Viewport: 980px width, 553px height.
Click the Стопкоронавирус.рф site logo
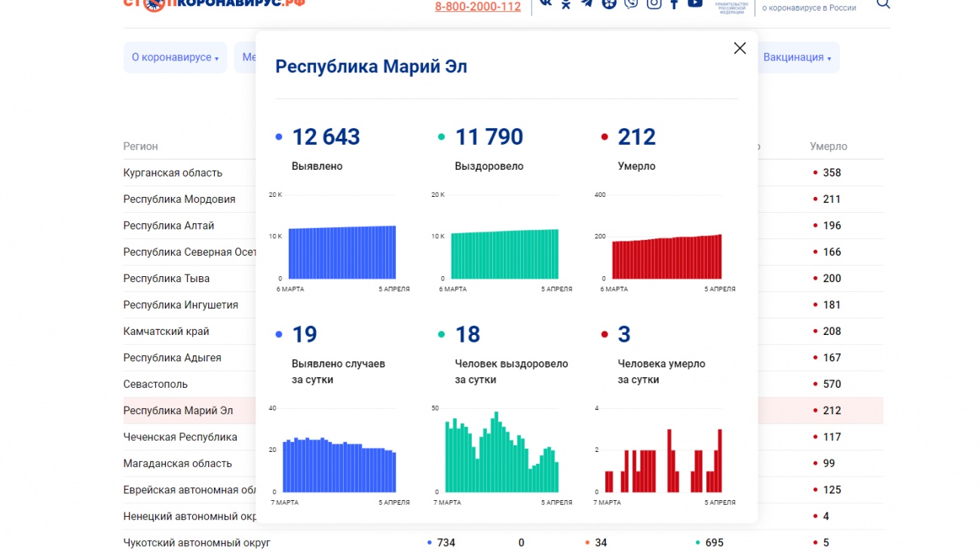point(214,3)
